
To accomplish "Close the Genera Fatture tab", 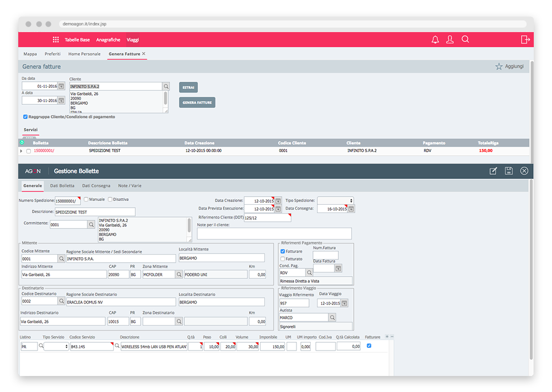I will 144,54.
